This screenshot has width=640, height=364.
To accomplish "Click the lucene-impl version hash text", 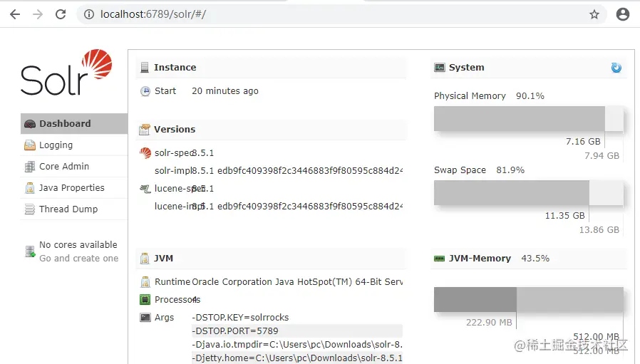I will coord(297,206).
